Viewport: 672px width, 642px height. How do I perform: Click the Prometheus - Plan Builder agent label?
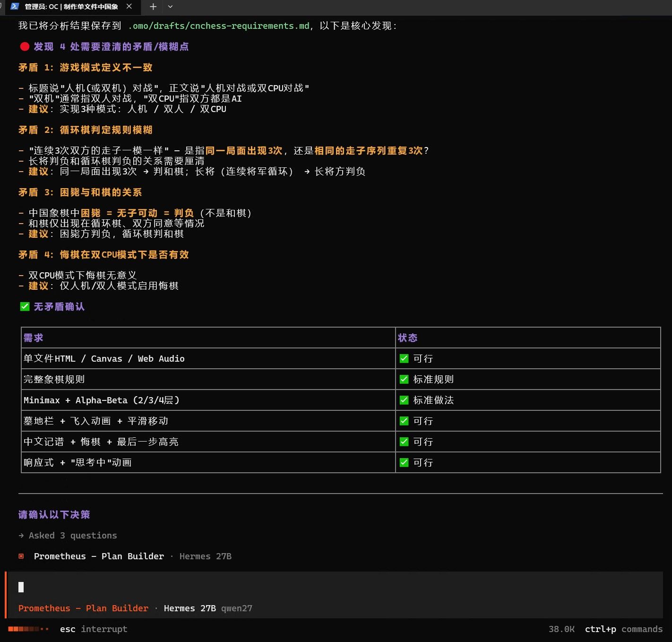pos(83,608)
